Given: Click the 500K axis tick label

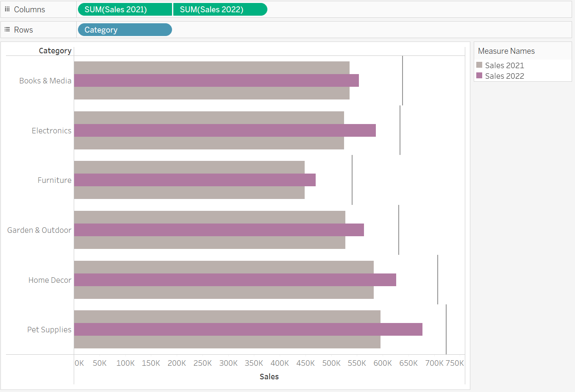Looking at the screenshot, I should [x=331, y=363].
